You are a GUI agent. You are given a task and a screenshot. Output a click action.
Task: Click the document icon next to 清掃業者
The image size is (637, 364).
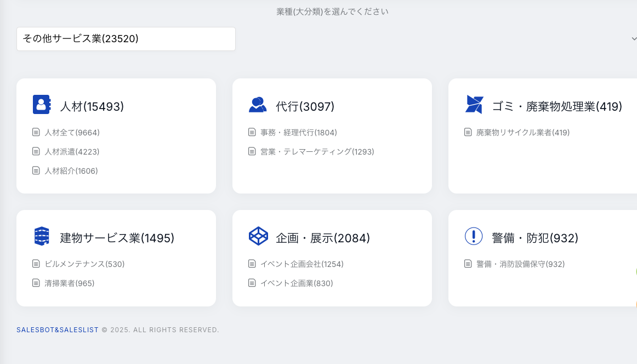pos(36,283)
